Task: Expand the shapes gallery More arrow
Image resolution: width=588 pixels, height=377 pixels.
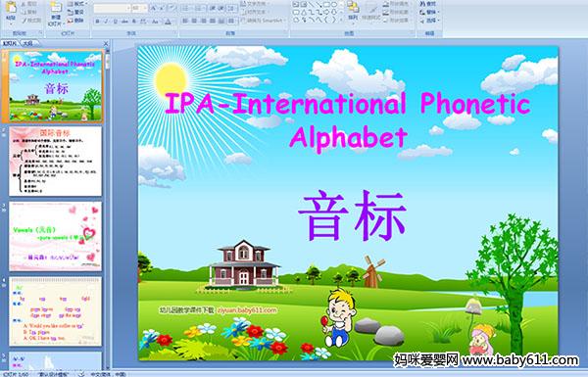Action: pos(341,20)
